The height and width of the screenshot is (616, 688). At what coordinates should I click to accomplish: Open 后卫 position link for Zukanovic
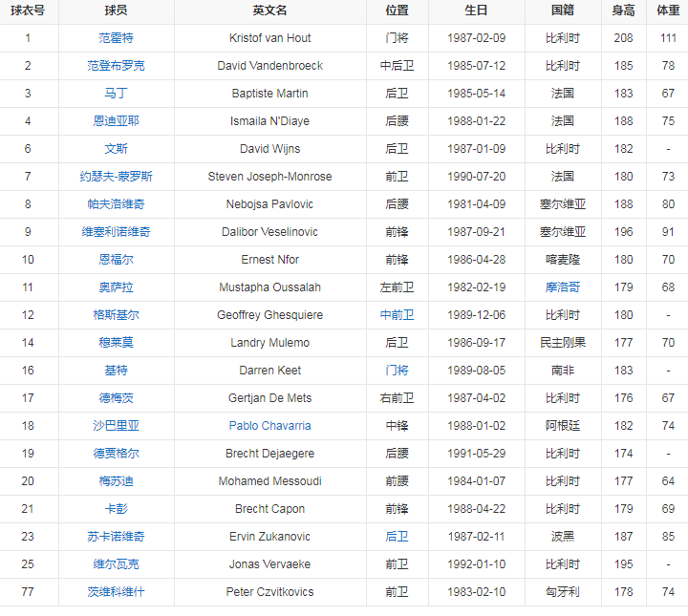pos(397,537)
